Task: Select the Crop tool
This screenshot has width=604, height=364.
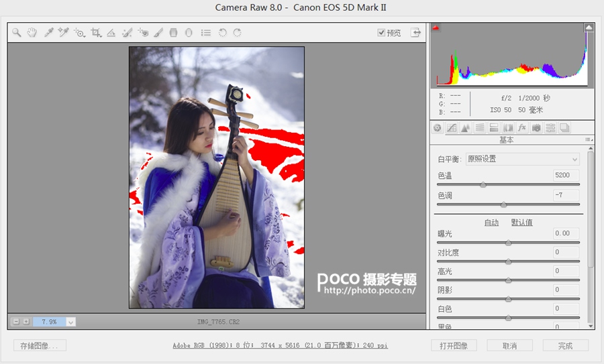Action: (96, 33)
